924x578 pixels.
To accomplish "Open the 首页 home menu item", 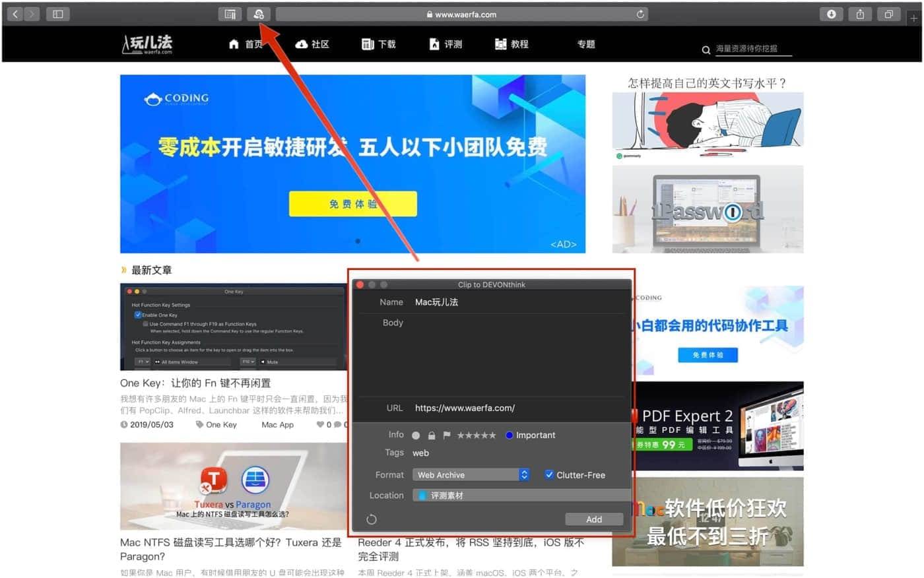I will [x=246, y=44].
